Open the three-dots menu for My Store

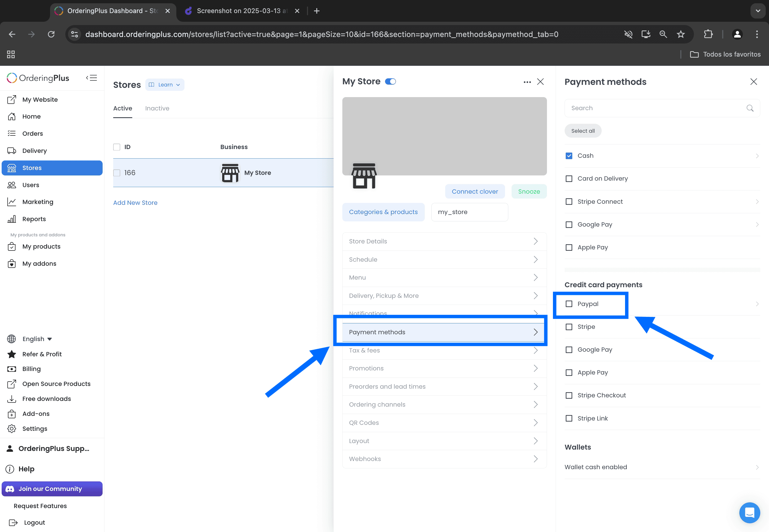coord(527,82)
